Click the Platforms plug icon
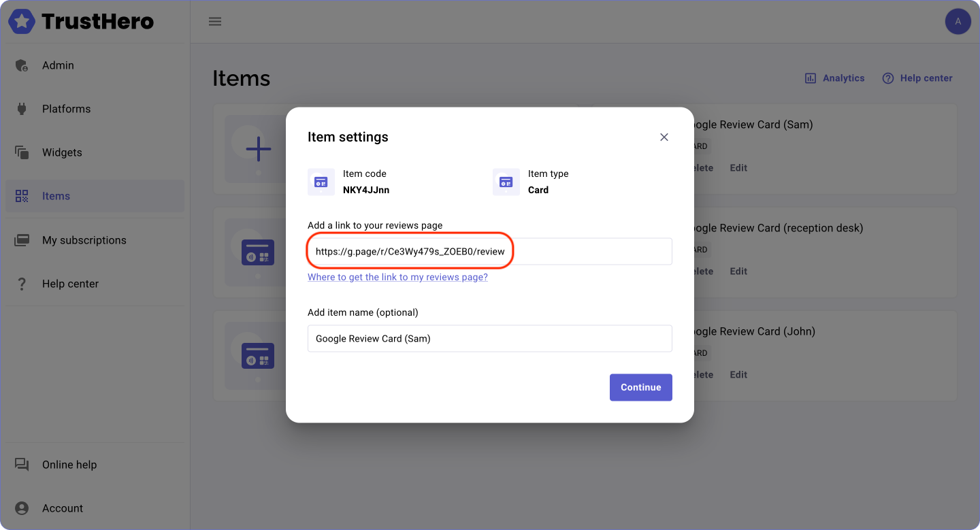Viewport: 980px width, 530px height. (22, 109)
